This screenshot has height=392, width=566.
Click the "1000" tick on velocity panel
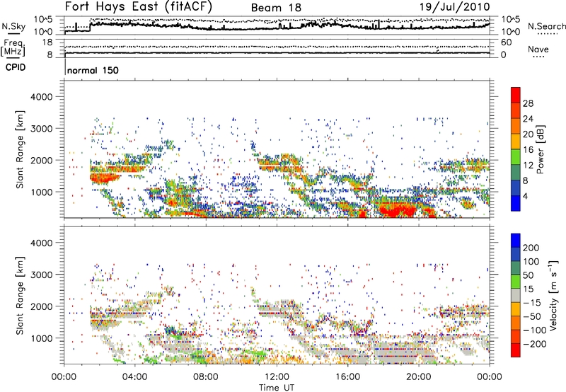(41, 338)
